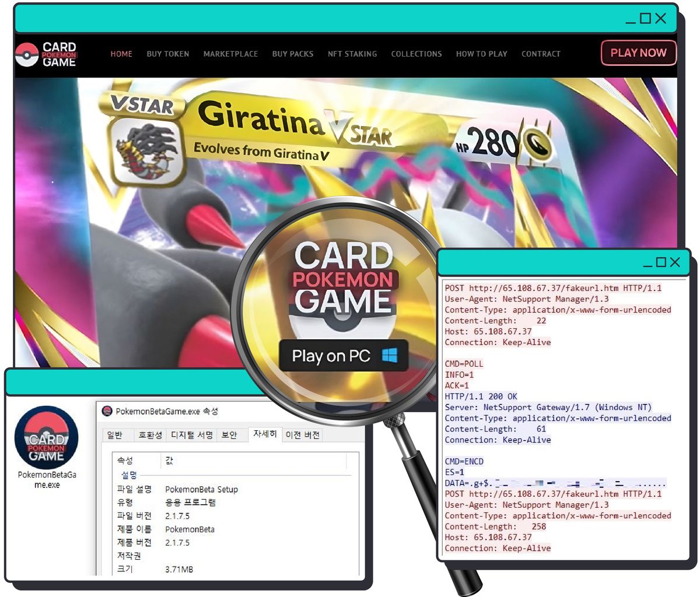Go to the BUY TOKEN page
Screen dimensions: 700x597
(168, 54)
